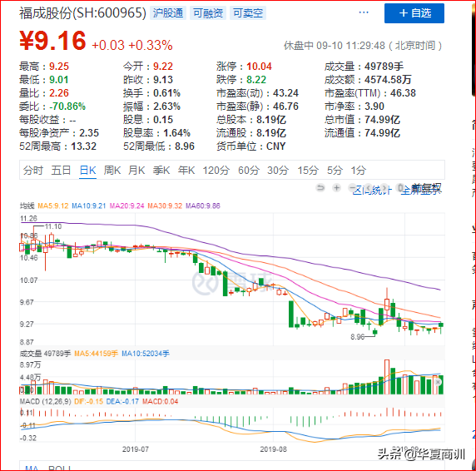Screen dimensions: 476x471
Task: Click the volume MA5:44159手 label
Action: [x=96, y=354]
